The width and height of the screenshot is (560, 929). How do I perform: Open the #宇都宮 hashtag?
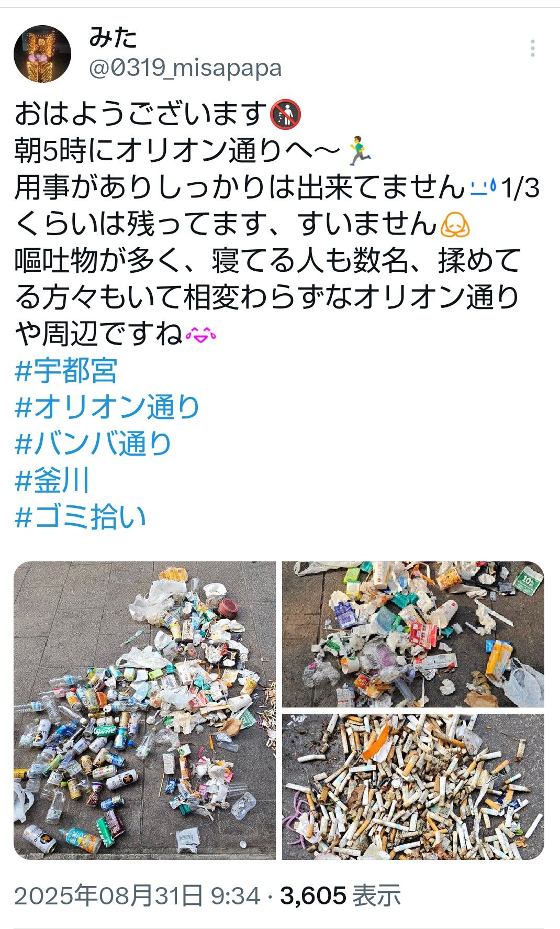66,371
